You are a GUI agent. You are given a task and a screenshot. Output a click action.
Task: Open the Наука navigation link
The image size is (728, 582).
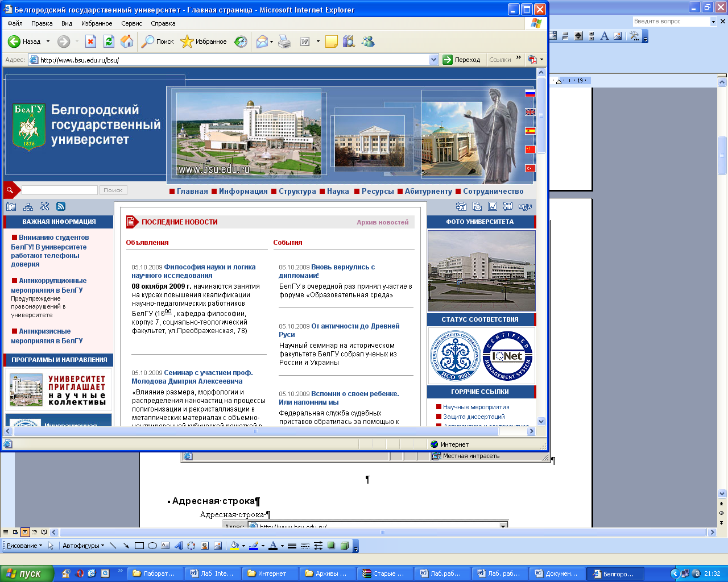338,191
